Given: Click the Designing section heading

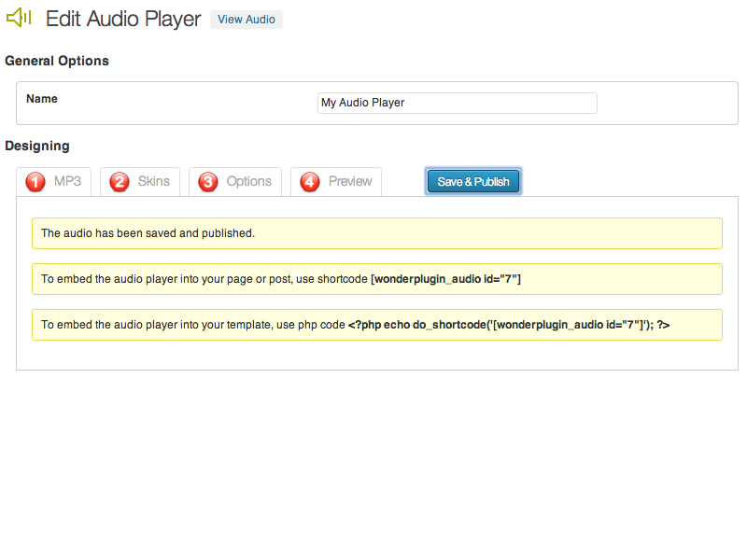Looking at the screenshot, I should pos(37,146).
